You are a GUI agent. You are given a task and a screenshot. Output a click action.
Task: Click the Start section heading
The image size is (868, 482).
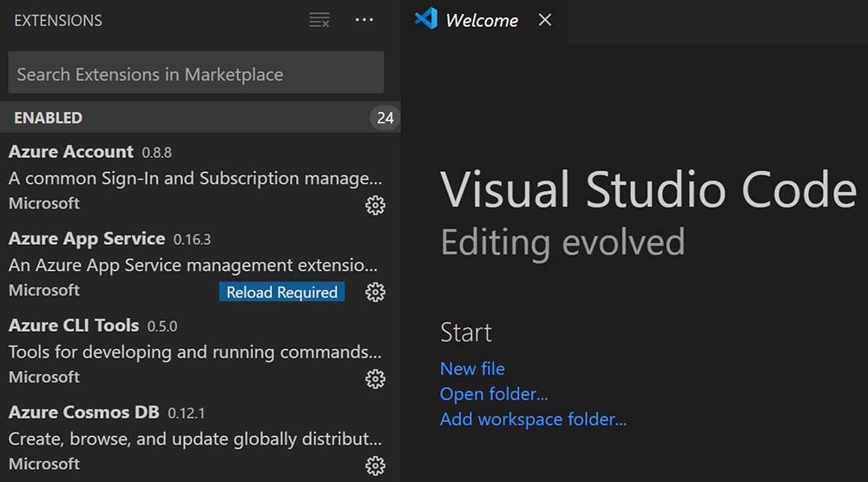466,333
